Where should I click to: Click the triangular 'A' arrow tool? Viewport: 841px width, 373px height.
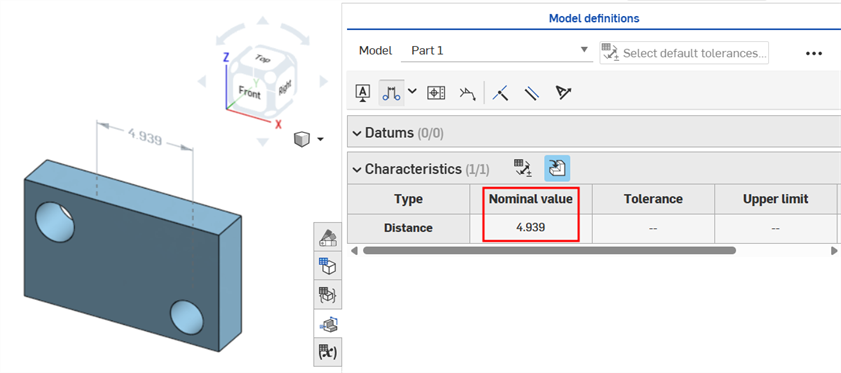(563, 93)
